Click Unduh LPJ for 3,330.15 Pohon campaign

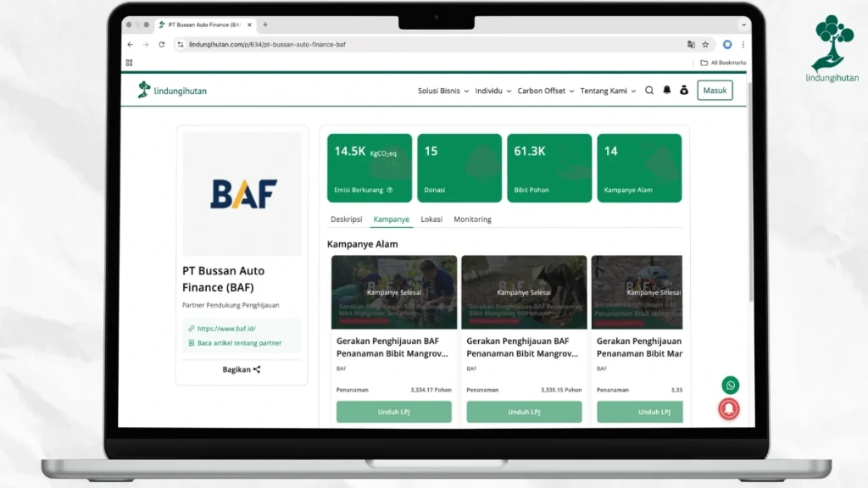coord(524,412)
